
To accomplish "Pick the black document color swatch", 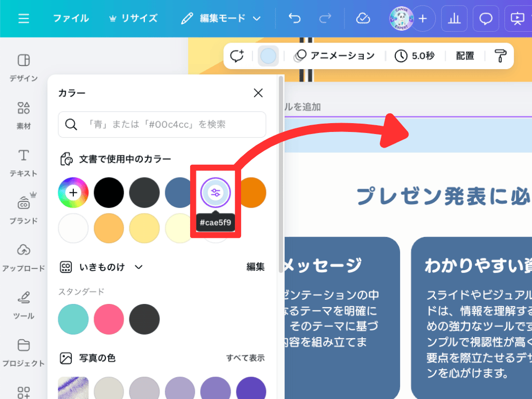I will pyautogui.click(x=109, y=192).
